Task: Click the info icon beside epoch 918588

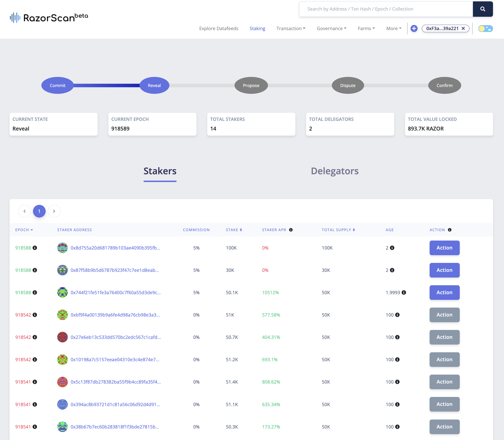Action: coord(35,248)
